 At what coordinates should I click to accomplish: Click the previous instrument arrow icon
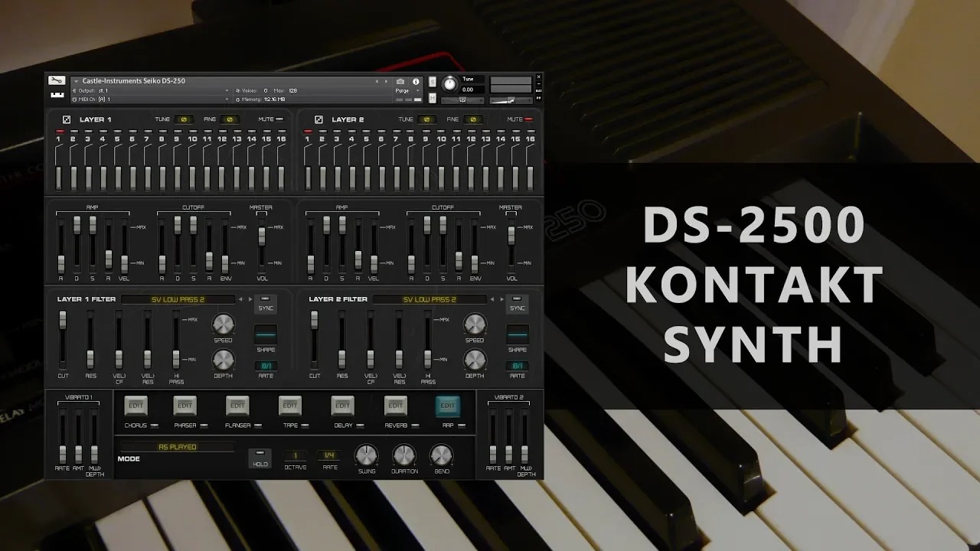coord(377,80)
